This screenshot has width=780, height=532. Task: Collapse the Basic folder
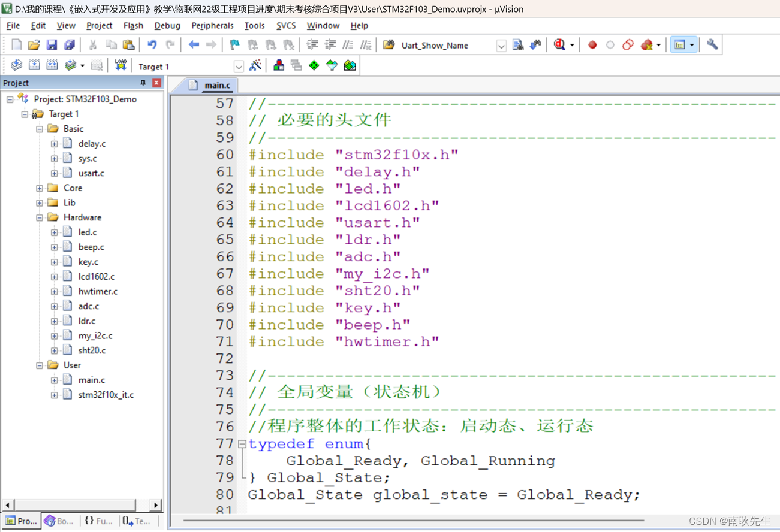click(40, 129)
